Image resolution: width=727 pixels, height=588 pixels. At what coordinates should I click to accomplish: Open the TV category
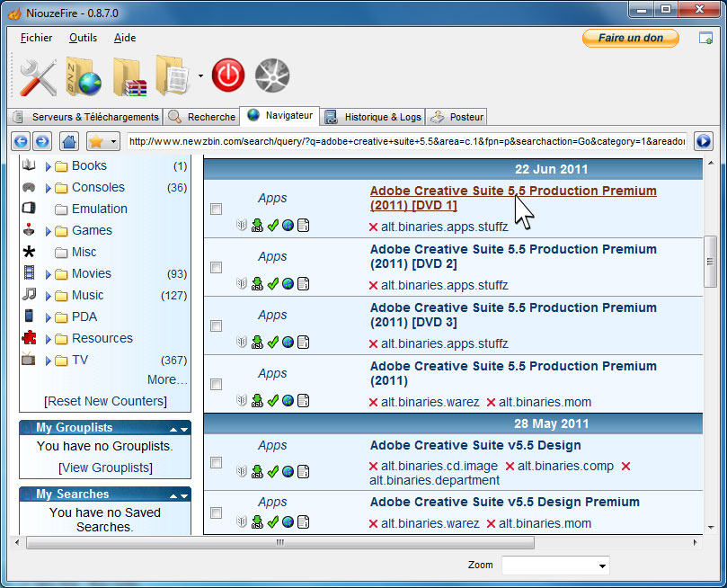(80, 360)
